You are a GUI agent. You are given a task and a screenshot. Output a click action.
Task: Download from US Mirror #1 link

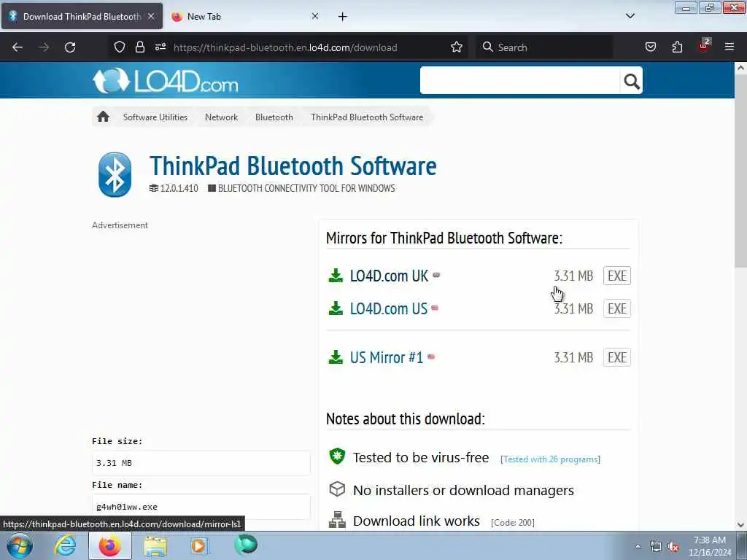387,357
